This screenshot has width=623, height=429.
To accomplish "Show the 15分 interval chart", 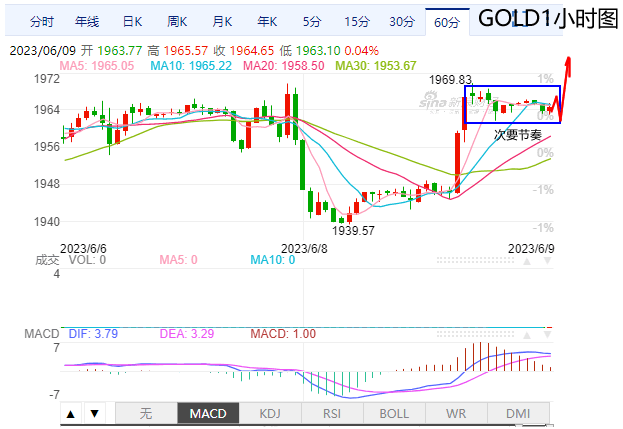I will (357, 21).
